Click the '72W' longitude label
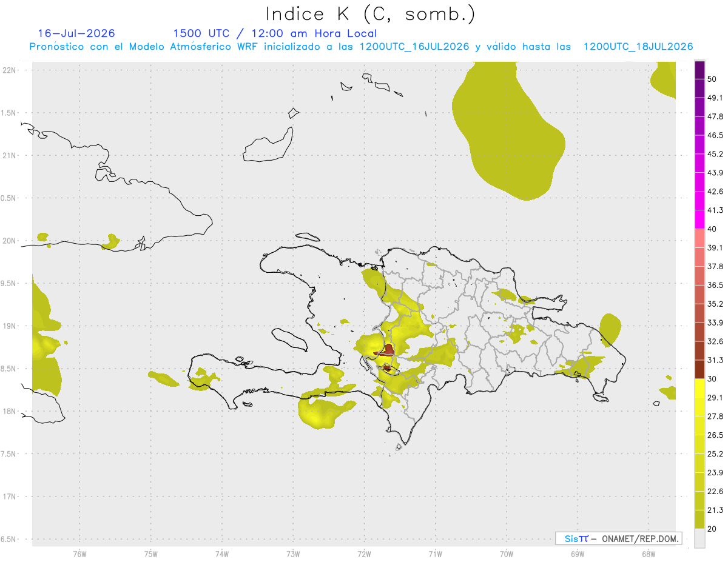Viewport: 728px width, 562px height. 364,554
